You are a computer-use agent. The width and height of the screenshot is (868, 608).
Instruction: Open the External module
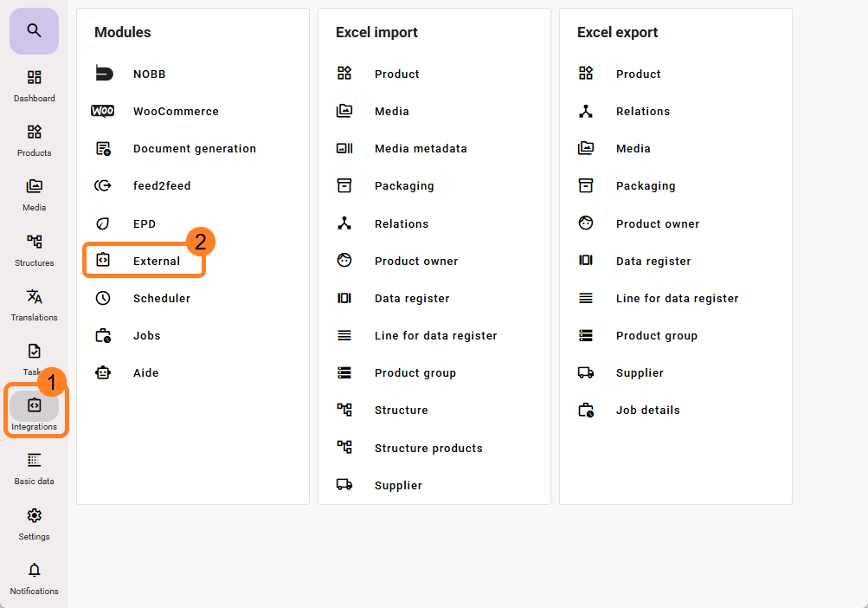pyautogui.click(x=156, y=261)
